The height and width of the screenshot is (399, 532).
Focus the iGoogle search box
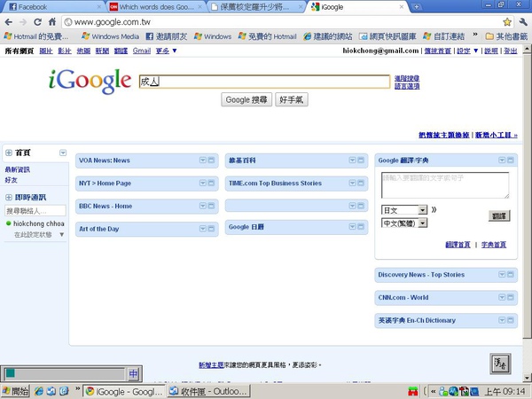[x=264, y=82]
